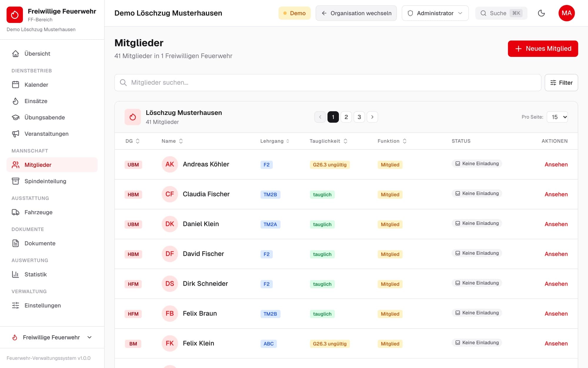The width and height of the screenshot is (588, 368).
Task: Click the Dokumente file icon
Action: 16,243
